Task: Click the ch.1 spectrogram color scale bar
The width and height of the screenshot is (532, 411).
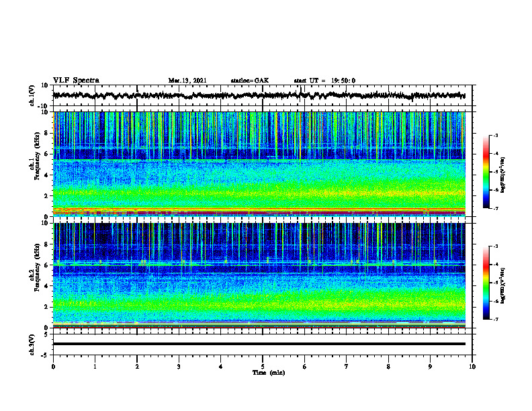Action: pyautogui.click(x=486, y=171)
